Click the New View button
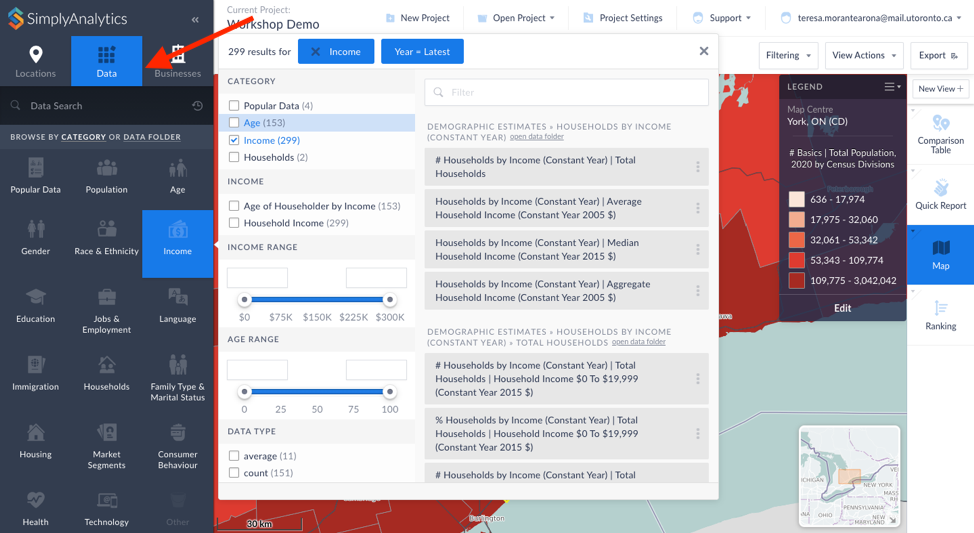This screenshot has width=974, height=533. click(x=940, y=89)
